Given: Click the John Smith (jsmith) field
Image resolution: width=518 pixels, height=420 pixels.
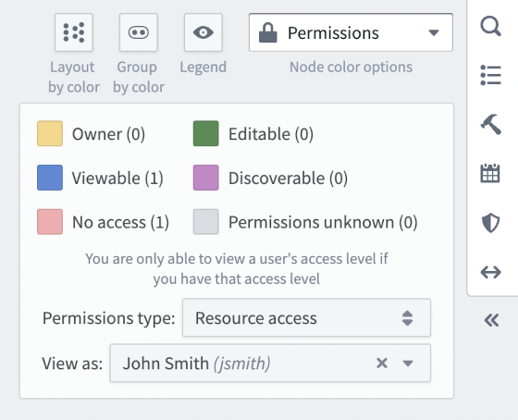Looking at the screenshot, I should click(270, 364).
